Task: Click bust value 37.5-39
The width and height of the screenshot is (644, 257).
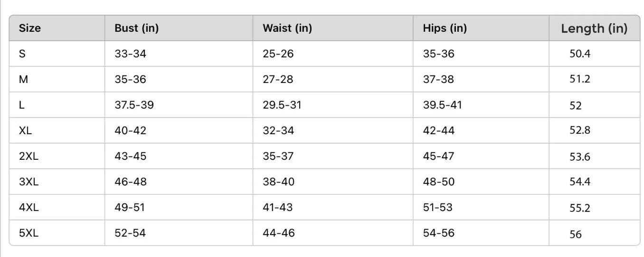Action: pos(134,105)
